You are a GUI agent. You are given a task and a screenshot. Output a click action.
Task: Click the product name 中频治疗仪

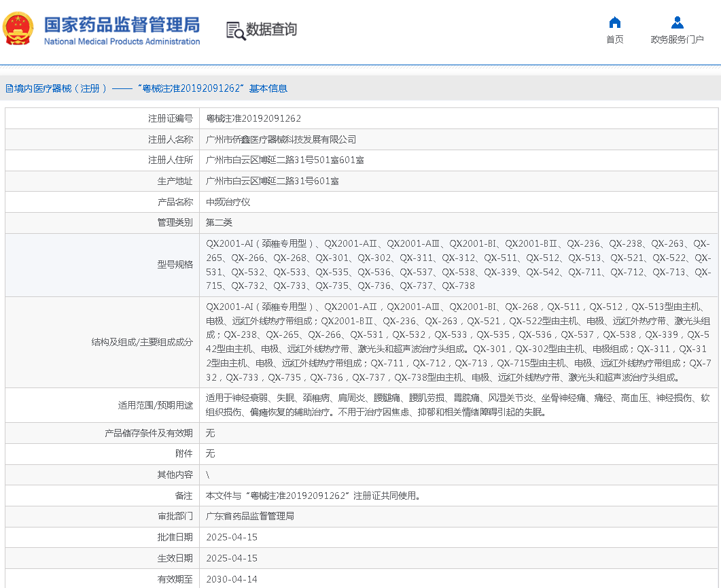click(228, 202)
